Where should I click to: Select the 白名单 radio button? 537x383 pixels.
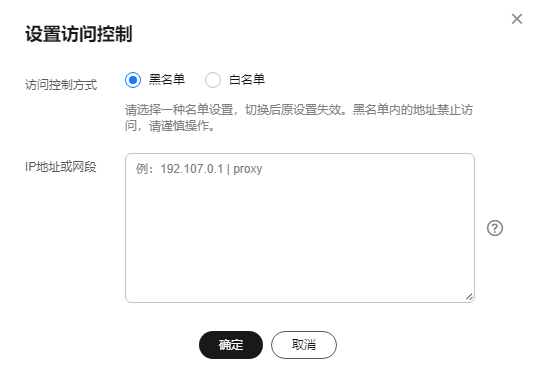pyautogui.click(x=213, y=80)
